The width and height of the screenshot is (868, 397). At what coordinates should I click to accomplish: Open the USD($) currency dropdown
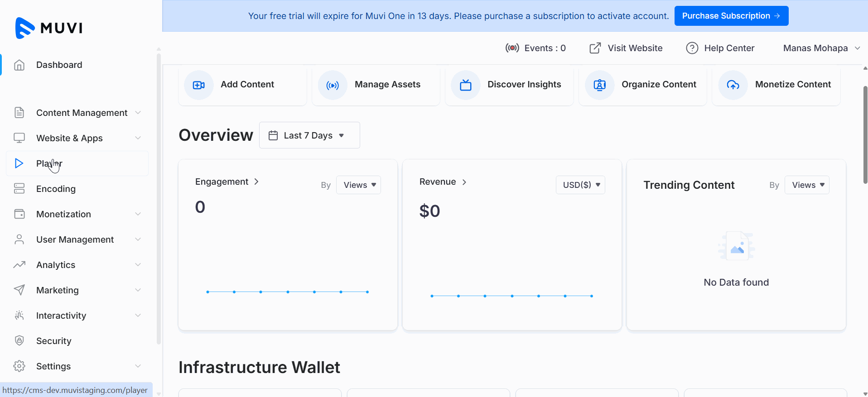(580, 185)
